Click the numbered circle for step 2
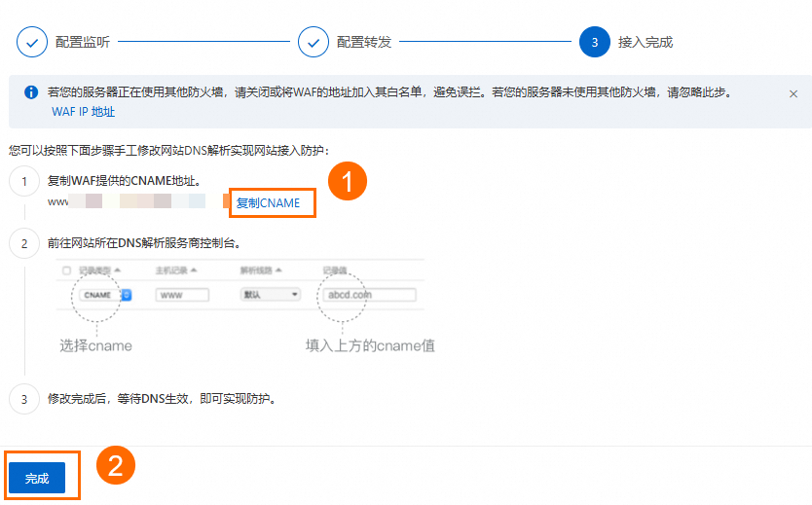The width and height of the screenshot is (812, 505). point(24,243)
